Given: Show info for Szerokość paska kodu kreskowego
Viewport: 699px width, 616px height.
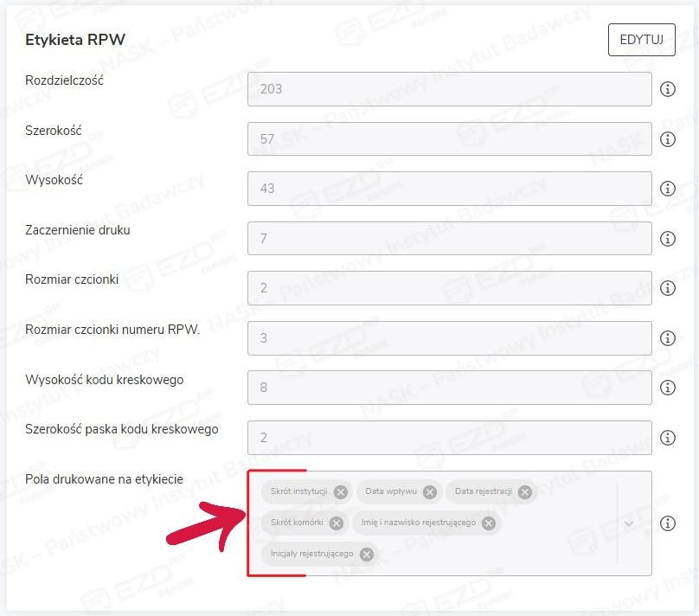Looking at the screenshot, I should (667, 437).
